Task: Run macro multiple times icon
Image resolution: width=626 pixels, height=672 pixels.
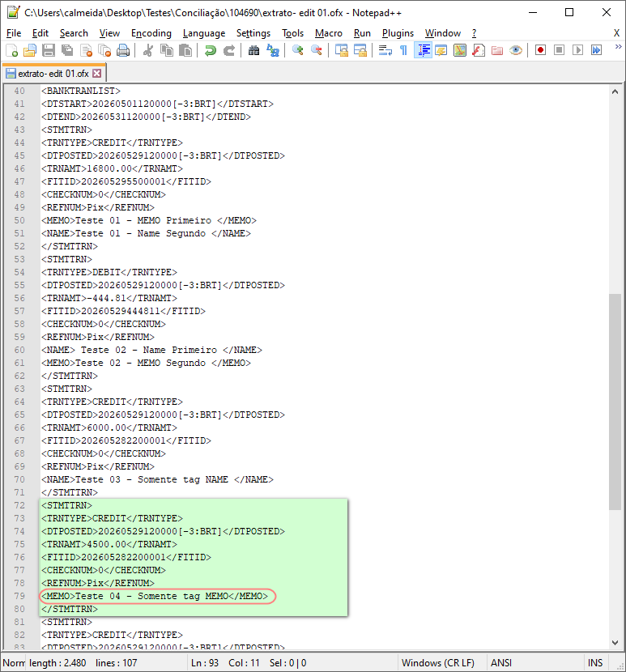Action: pos(596,50)
